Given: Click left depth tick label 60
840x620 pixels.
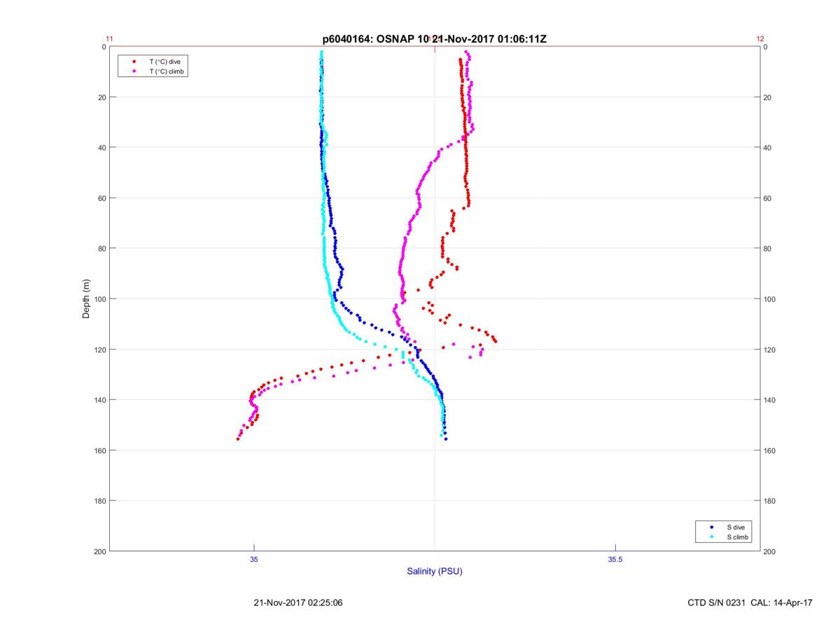Looking at the screenshot, I should 101,198.
